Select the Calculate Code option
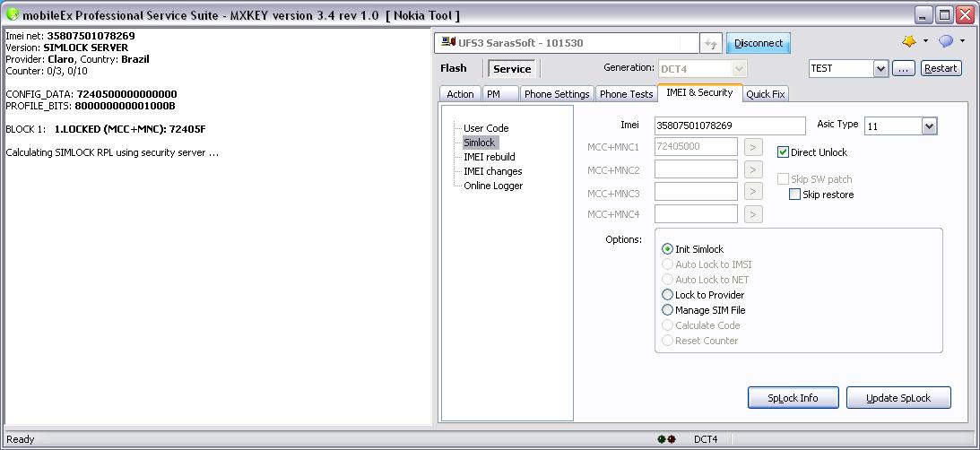Image resolution: width=980 pixels, height=450 pixels. tap(667, 325)
